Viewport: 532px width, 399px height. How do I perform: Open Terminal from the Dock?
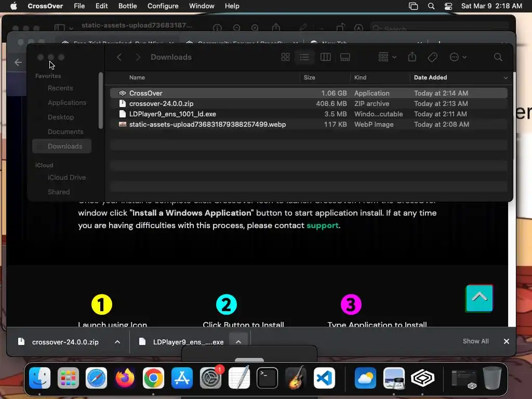(x=268, y=378)
